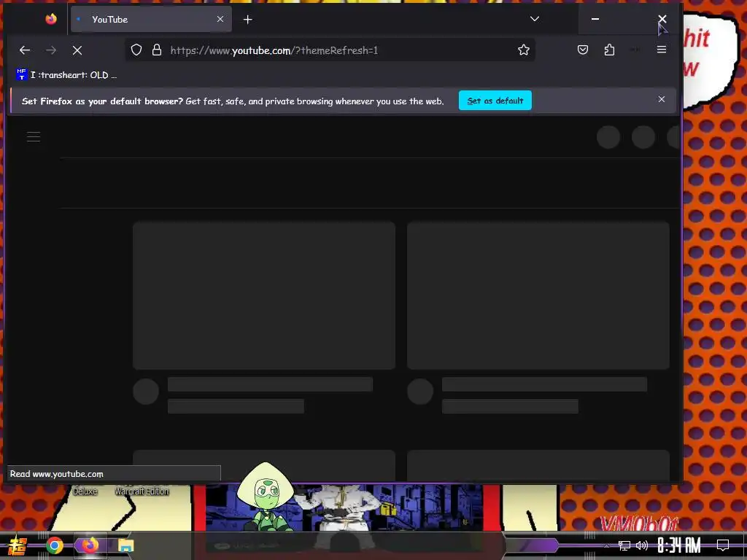Stop loading the page
This screenshot has height=560, width=747.
(x=77, y=50)
